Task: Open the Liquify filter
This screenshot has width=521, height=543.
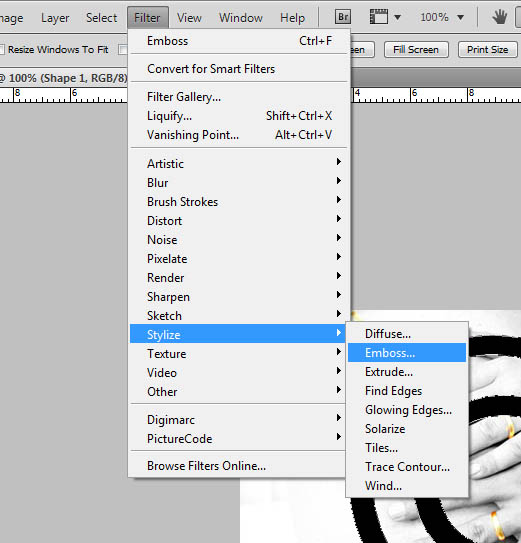Action: point(239,116)
